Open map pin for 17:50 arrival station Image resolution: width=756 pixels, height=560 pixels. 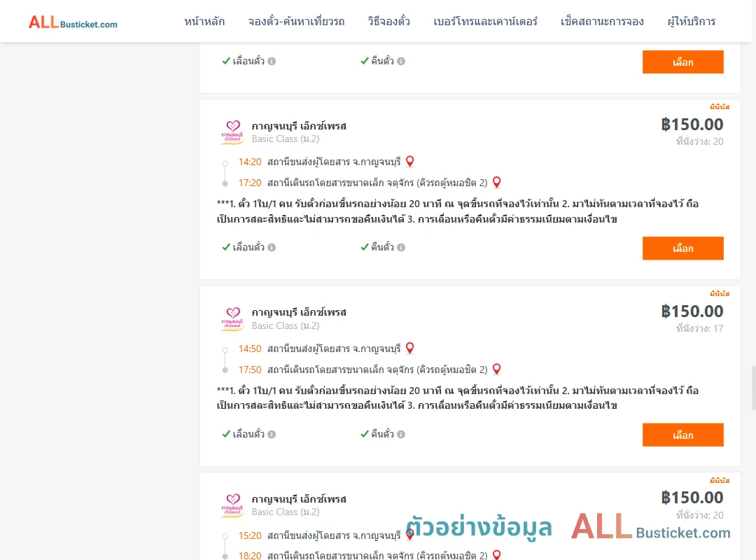coord(496,369)
